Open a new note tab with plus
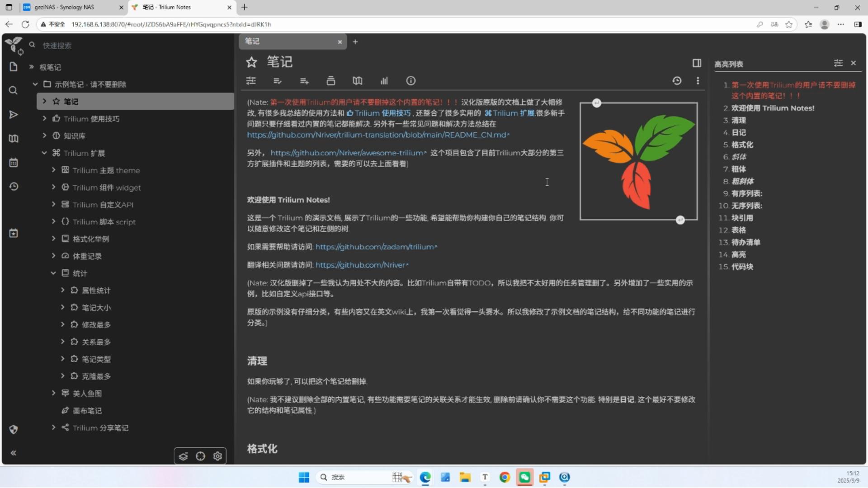Viewport: 868px width, 488px height. click(x=355, y=42)
